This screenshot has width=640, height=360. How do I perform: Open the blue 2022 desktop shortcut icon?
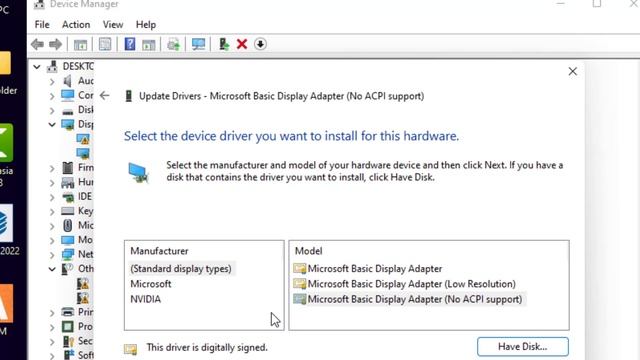[x=6, y=223]
